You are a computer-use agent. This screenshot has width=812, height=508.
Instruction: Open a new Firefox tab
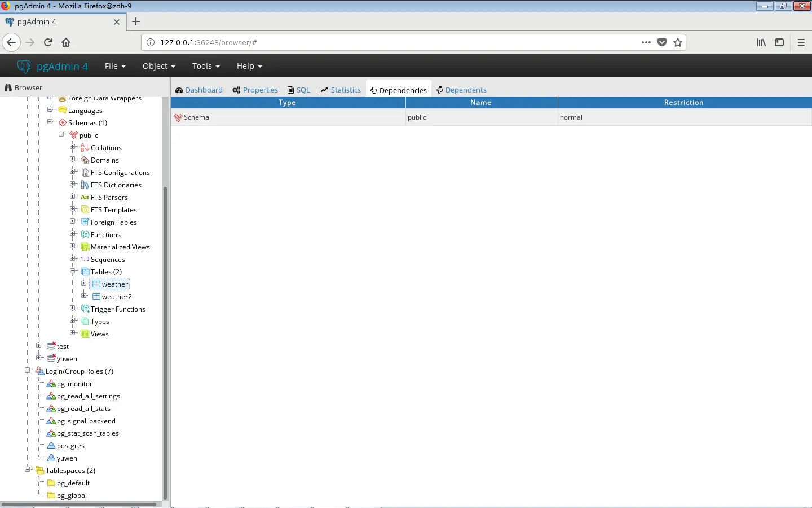[x=136, y=21]
